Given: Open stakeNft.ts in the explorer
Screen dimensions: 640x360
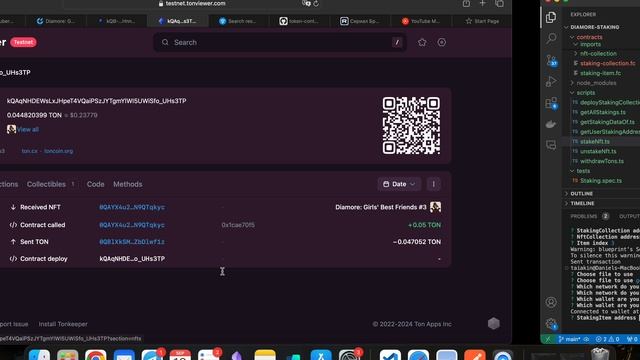Looking at the screenshot, I should [595, 142].
